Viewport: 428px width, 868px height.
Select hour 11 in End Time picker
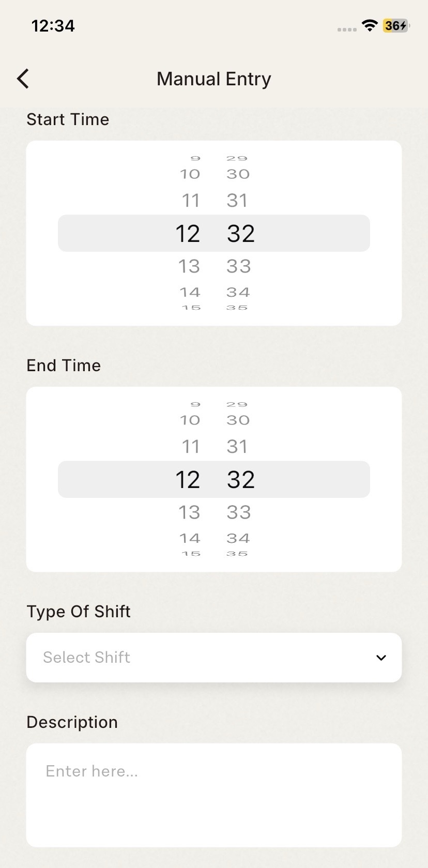[x=190, y=447]
